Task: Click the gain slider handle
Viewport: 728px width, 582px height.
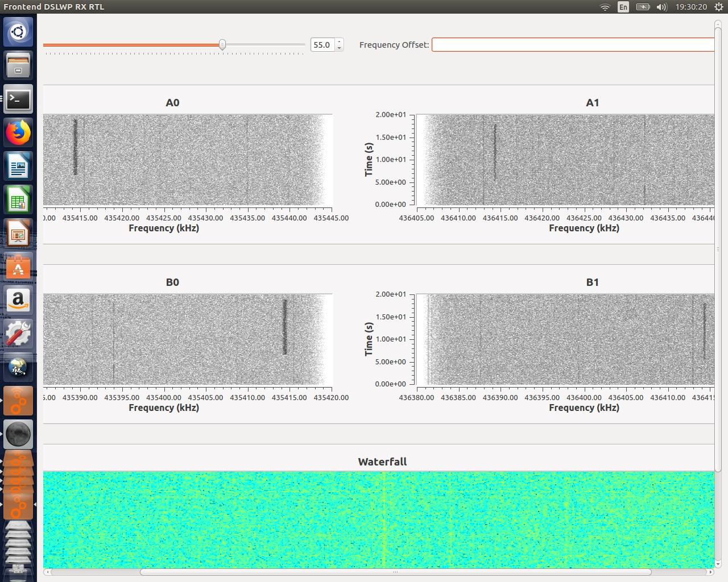Action: click(x=222, y=45)
